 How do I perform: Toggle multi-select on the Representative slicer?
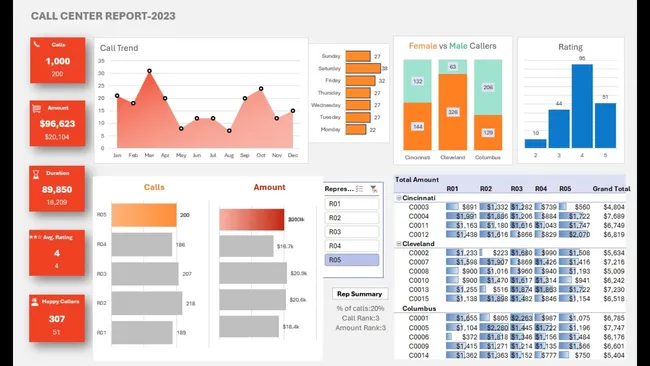tap(359, 189)
